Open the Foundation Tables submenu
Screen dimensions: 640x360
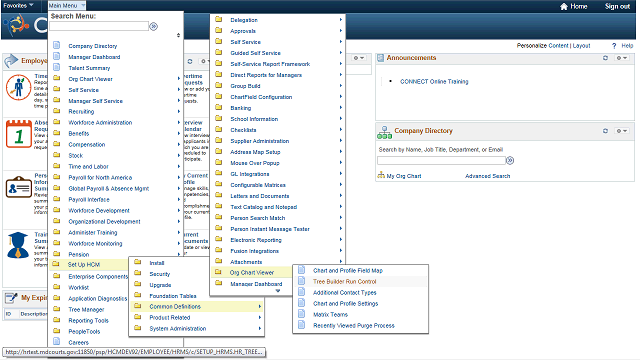click(x=173, y=296)
